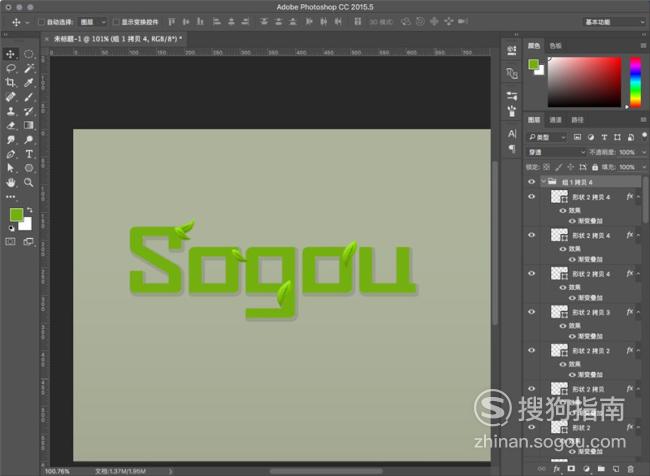Toggle 渐变叠加 visibility under 形状 2 拷贝 2
The height and width of the screenshot is (476, 650).
(572, 375)
